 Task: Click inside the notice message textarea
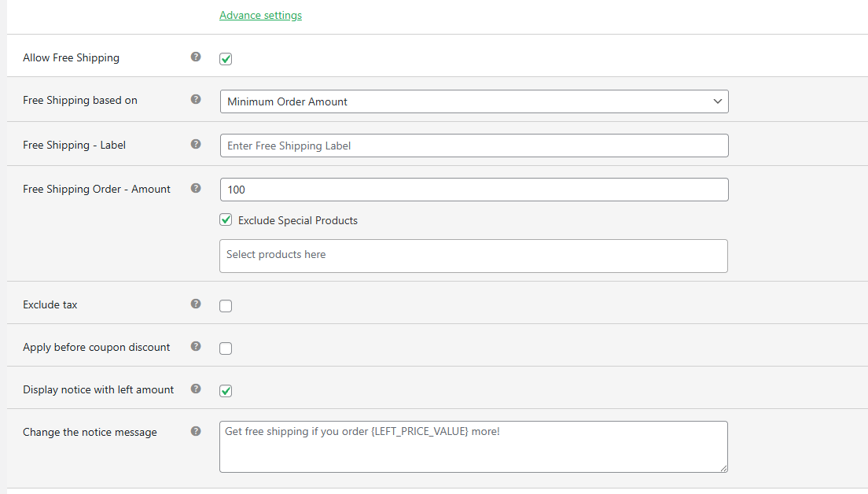(473, 447)
